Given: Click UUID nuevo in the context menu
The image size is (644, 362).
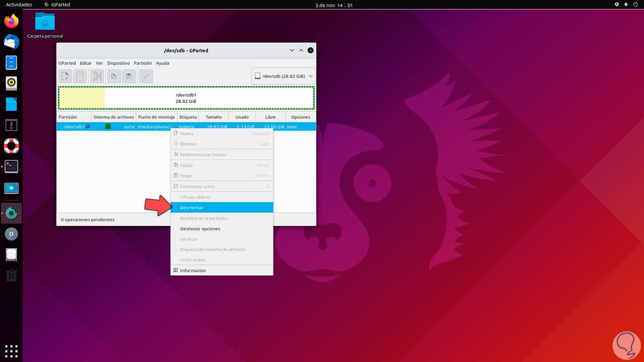Looking at the screenshot, I should [x=222, y=260].
